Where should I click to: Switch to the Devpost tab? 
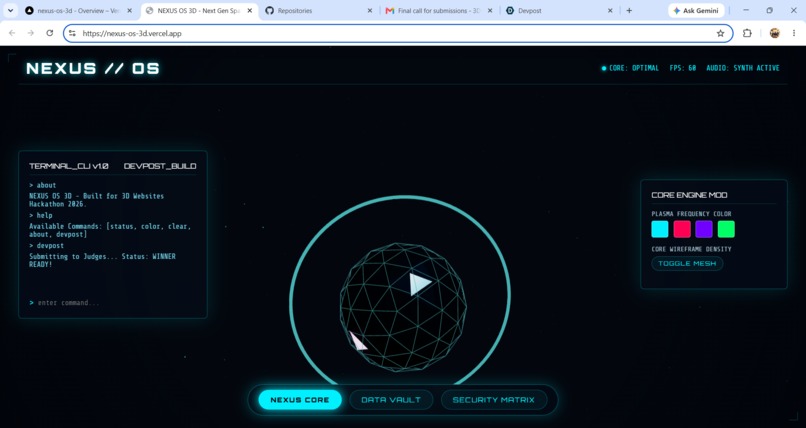click(559, 10)
